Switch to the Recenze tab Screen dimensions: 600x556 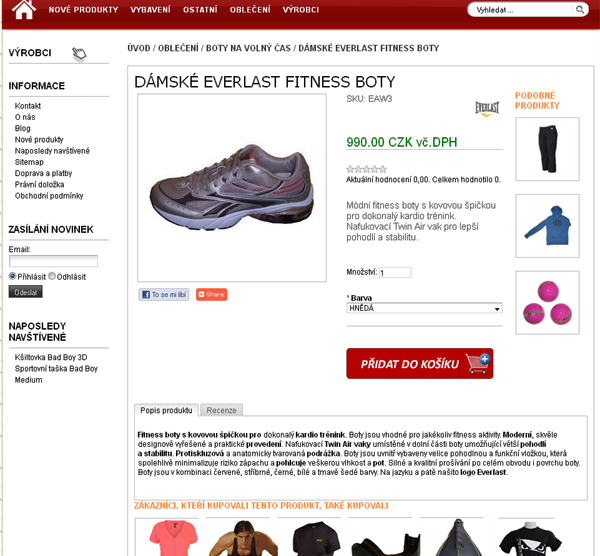[x=222, y=410]
